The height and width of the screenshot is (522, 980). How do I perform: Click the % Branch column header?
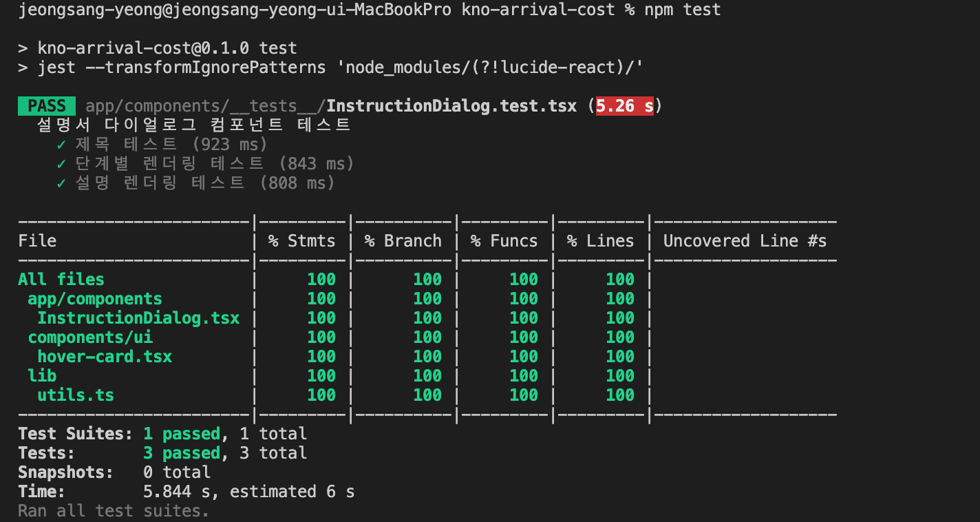coord(403,241)
